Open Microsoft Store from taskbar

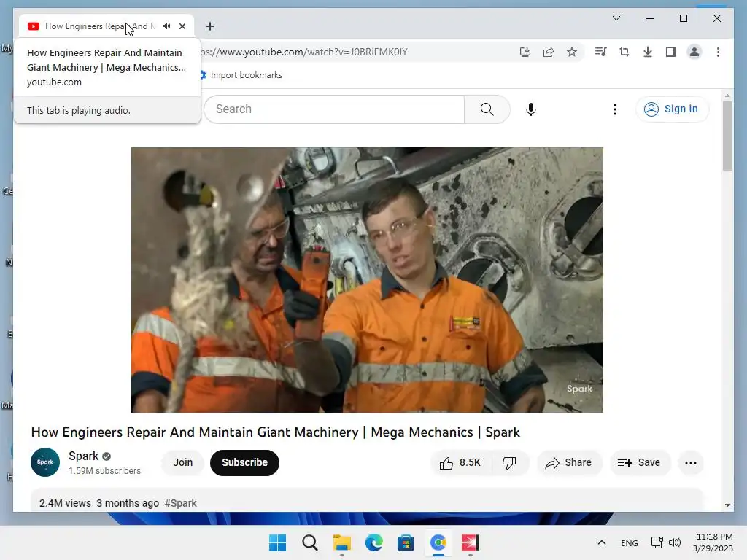[x=406, y=542]
